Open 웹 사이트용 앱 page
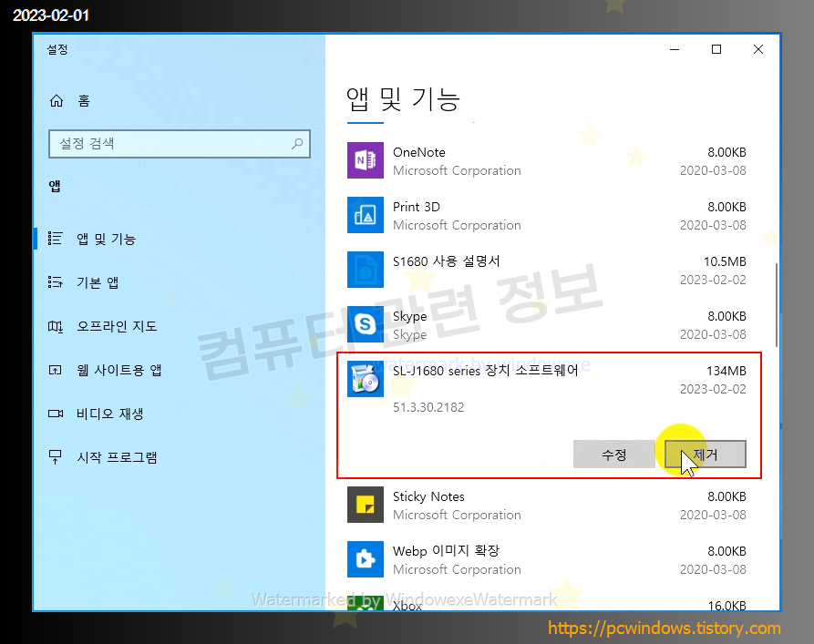This screenshot has height=644, width=814. pos(118,370)
